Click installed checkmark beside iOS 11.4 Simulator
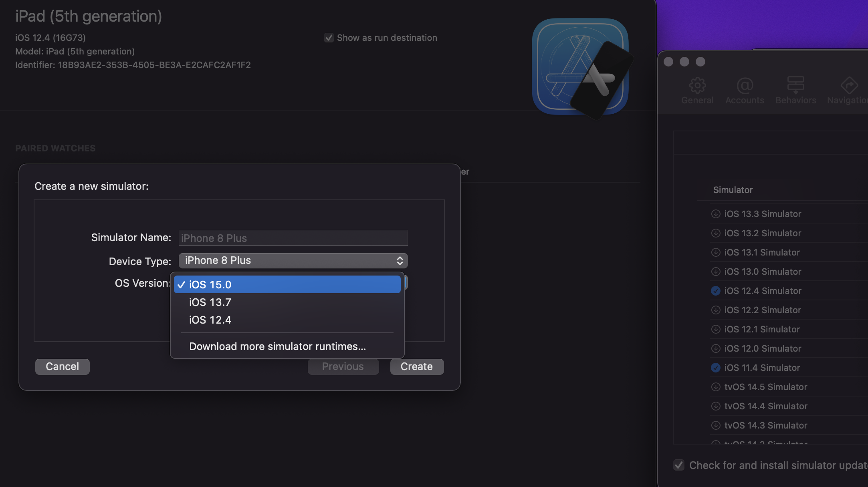 point(716,368)
